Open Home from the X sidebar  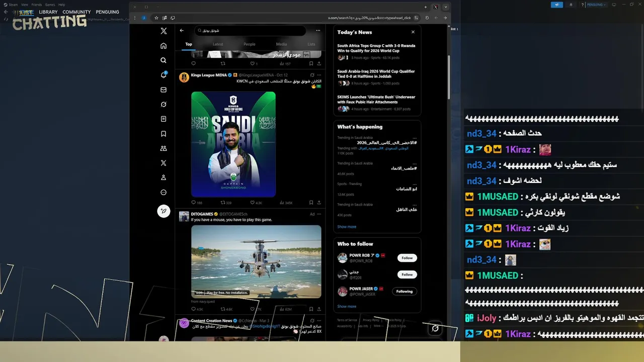(x=164, y=46)
